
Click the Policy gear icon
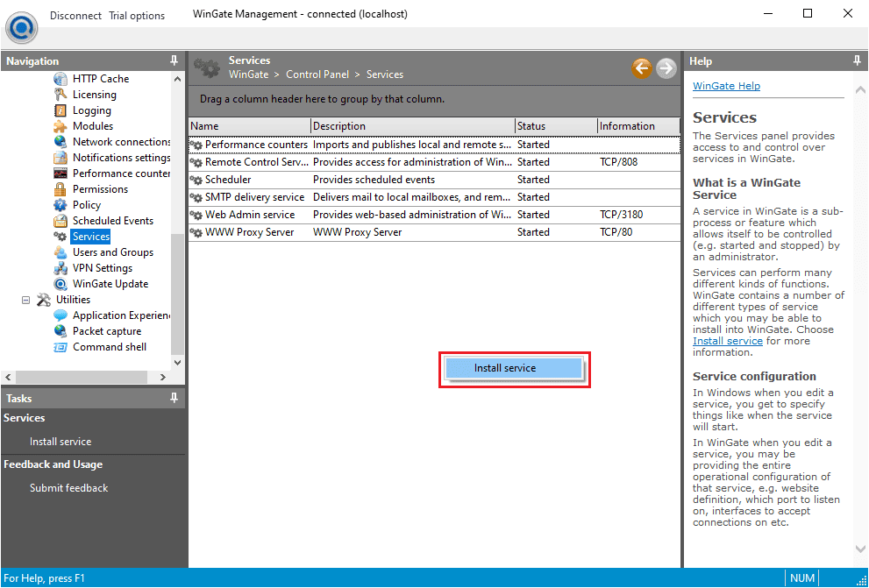coord(61,205)
